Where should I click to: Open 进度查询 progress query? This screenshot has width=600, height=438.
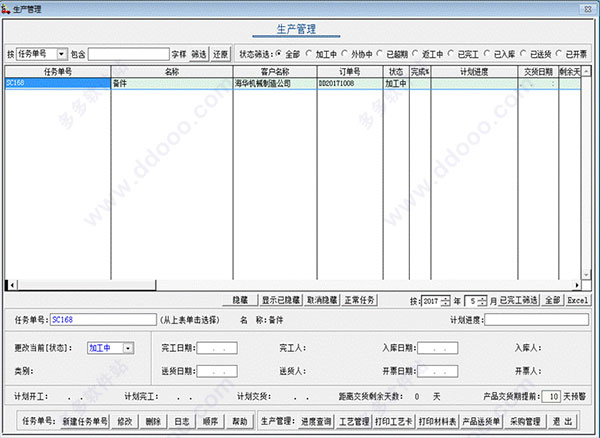click(316, 422)
